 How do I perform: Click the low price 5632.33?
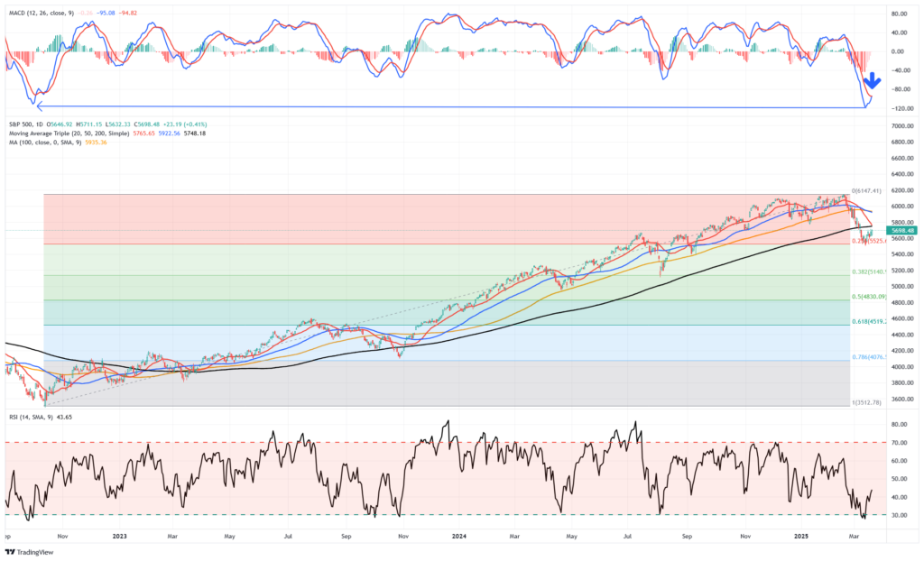(118, 124)
